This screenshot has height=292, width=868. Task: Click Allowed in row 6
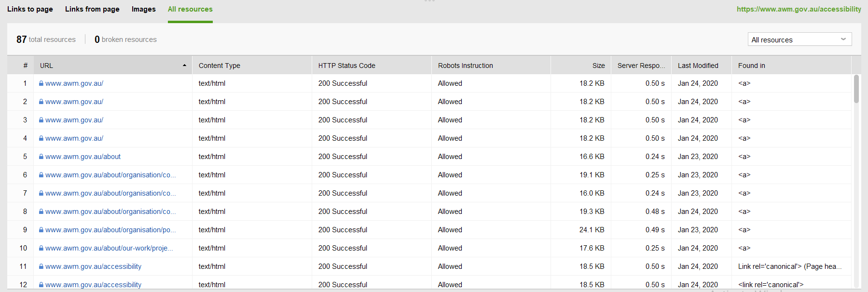pyautogui.click(x=450, y=175)
